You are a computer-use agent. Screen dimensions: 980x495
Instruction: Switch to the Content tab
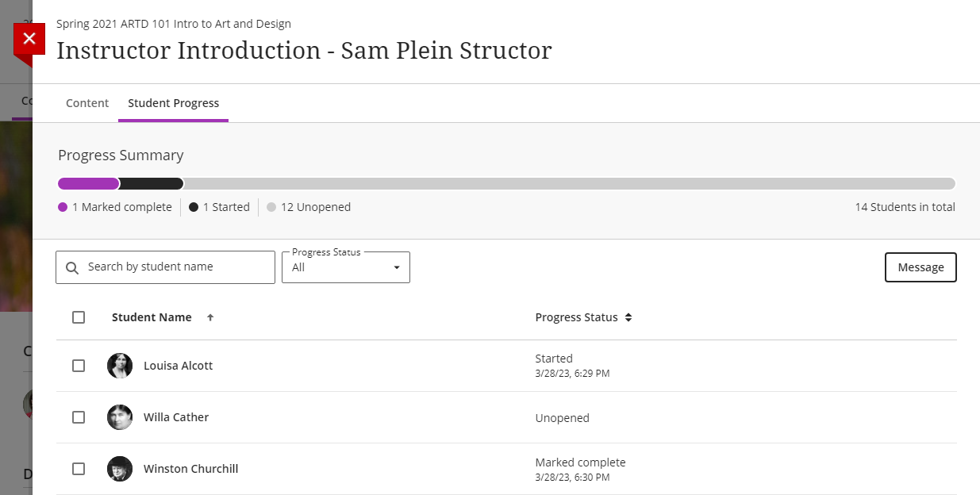click(x=87, y=103)
